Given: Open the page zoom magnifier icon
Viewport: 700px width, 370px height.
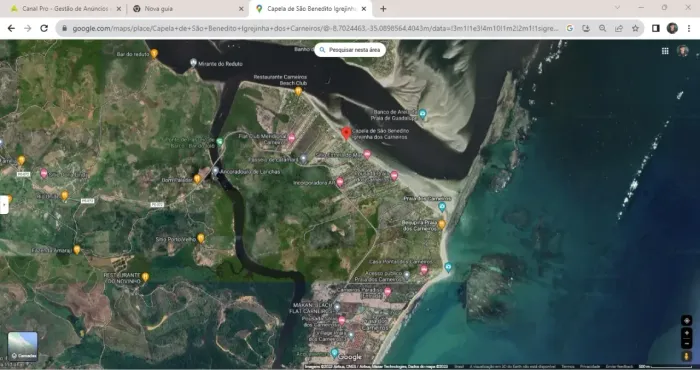Looking at the screenshot, I should point(603,28).
